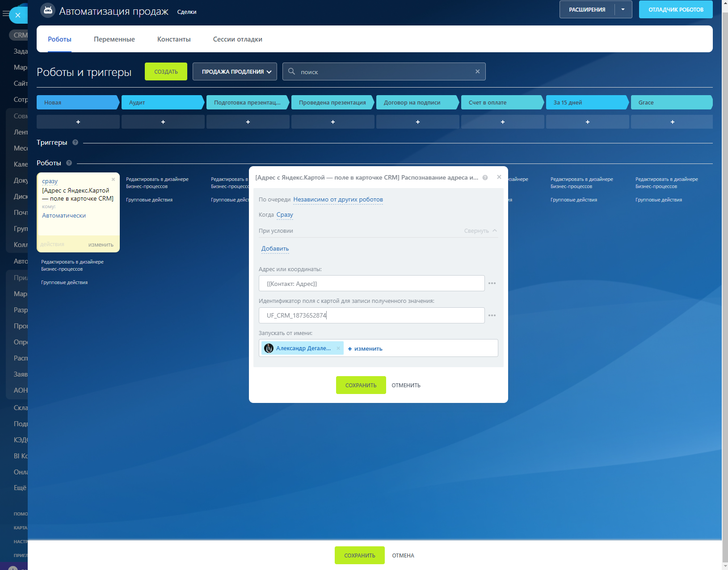
Task: Remove Александр Дегале user from run-as field
Action: pyautogui.click(x=338, y=348)
